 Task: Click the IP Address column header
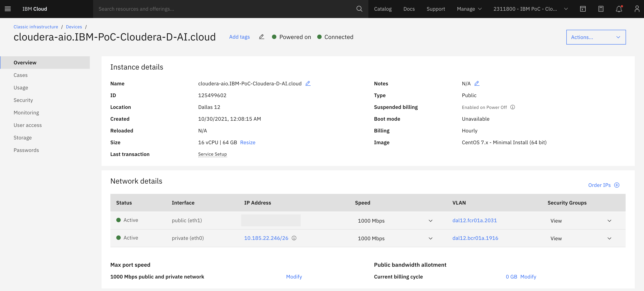pyautogui.click(x=257, y=203)
